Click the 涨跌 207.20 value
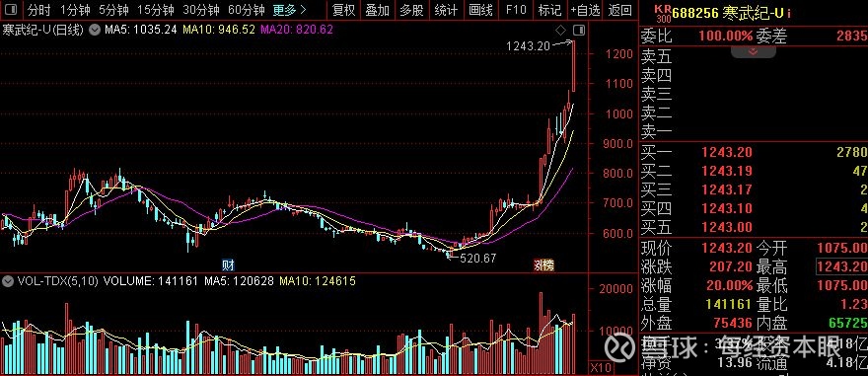This screenshot has height=376, width=868. point(730,266)
